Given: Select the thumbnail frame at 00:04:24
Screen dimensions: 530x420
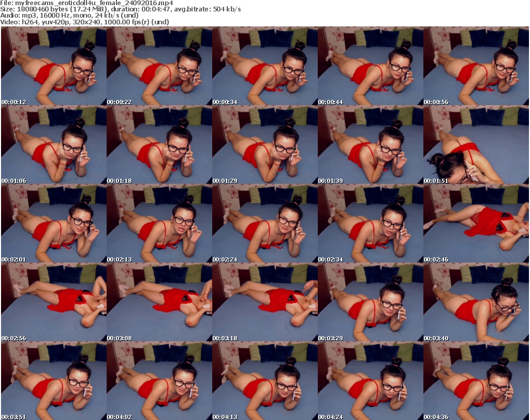Looking at the screenshot, I should click(371, 381).
